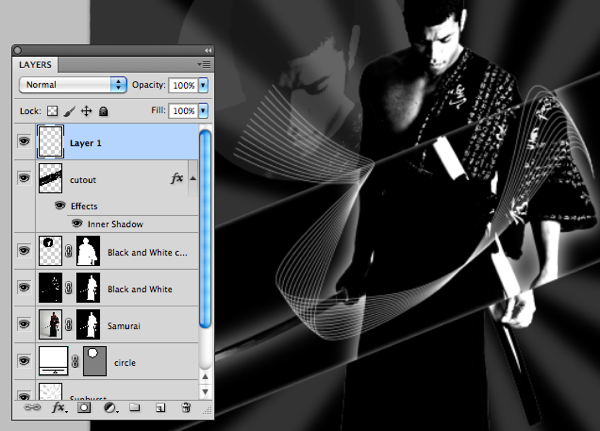Click the Black and White adjustment thumbnail

pos(51,287)
